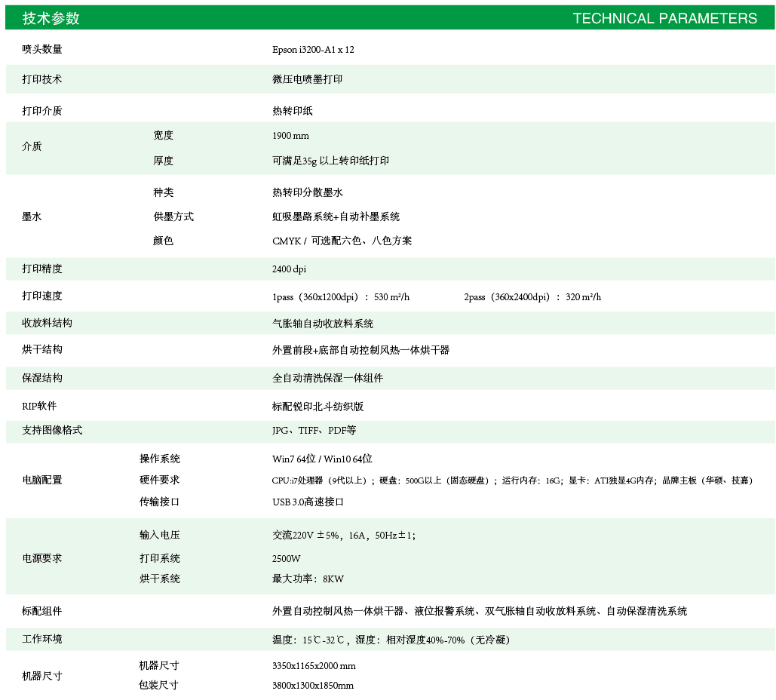
Task: Click the '输入电压' sub-label
Action: [x=159, y=535]
